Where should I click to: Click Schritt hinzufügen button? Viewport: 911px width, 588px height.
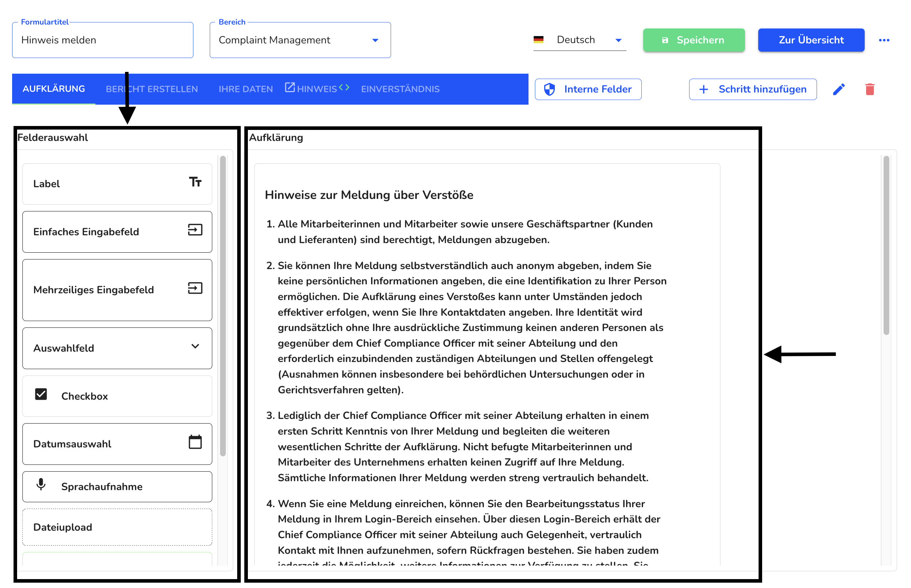tap(753, 89)
